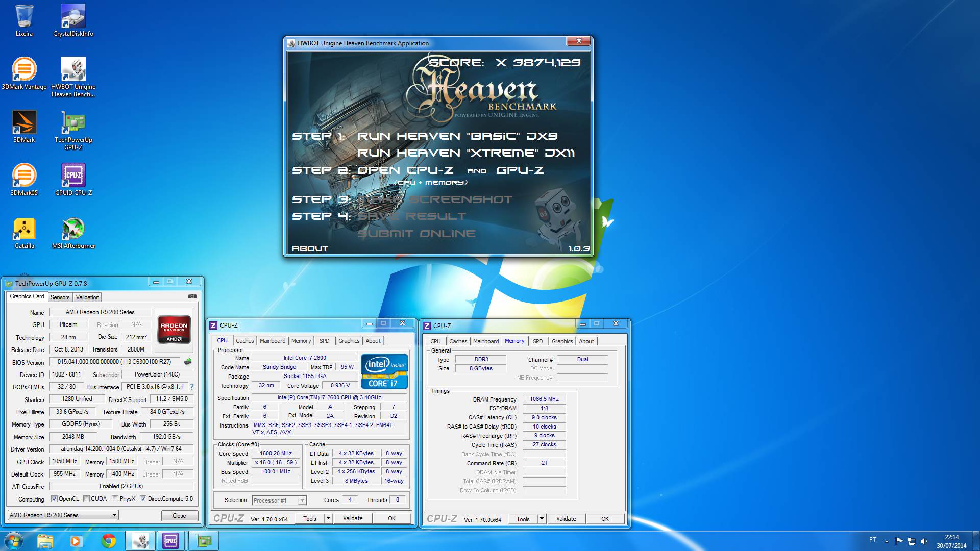Click GPU-Z link in Heaven step 2
Viewport: 980px width, 551px height.
pyautogui.click(x=520, y=170)
